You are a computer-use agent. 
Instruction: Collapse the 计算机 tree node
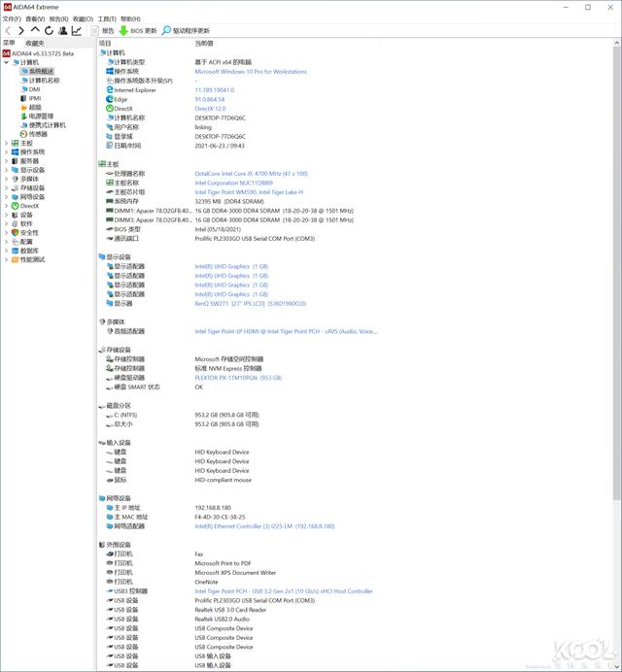7,62
